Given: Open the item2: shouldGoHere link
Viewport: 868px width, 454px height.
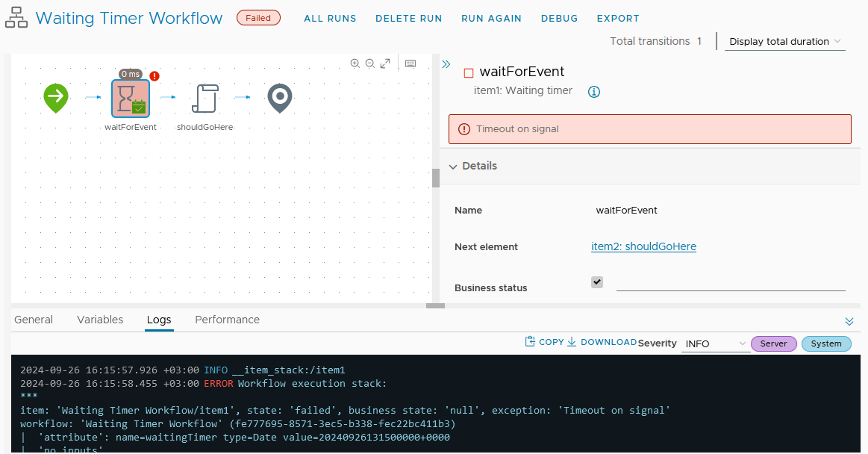Looking at the screenshot, I should coord(644,247).
